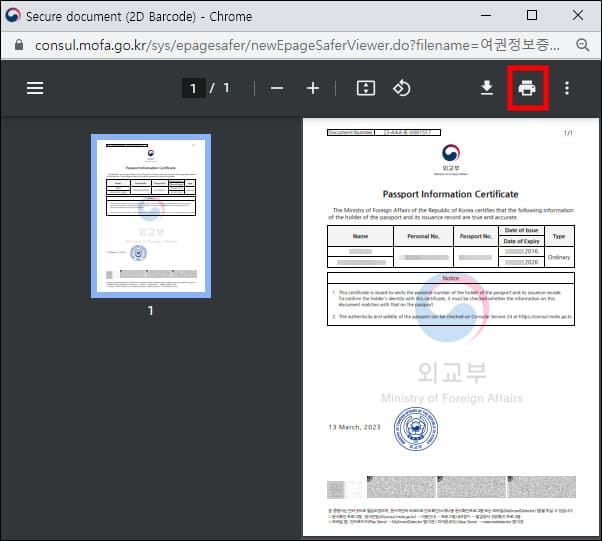
Task: Click the Ministry of Foreign Affairs logo at top
Action: pos(451,159)
